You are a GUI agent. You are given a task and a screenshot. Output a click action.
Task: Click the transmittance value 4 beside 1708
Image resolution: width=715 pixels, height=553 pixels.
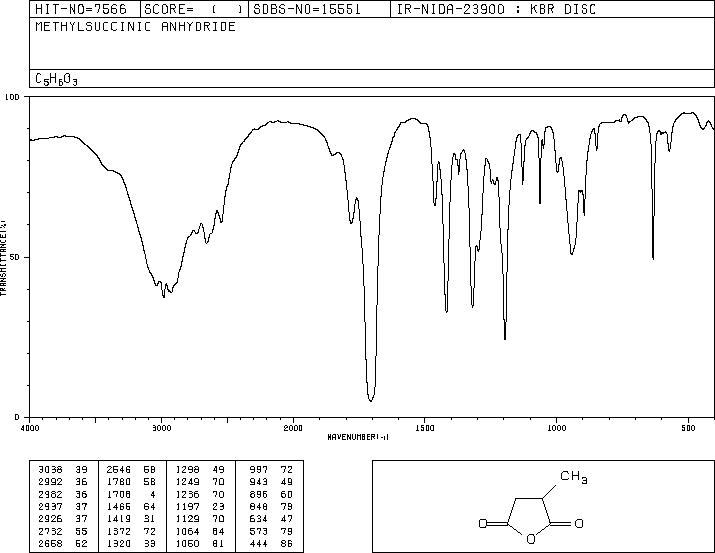(152, 494)
